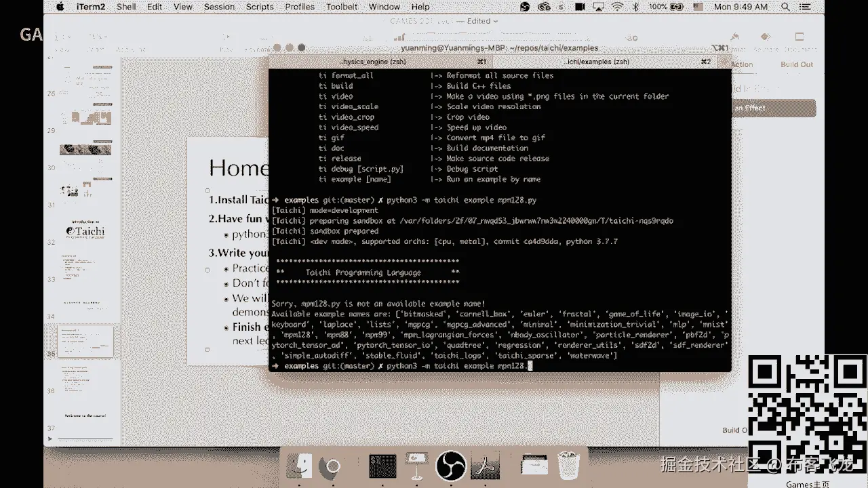868x488 pixels.
Task: Open Adobe Acrobat from the Dock
Action: (486, 466)
